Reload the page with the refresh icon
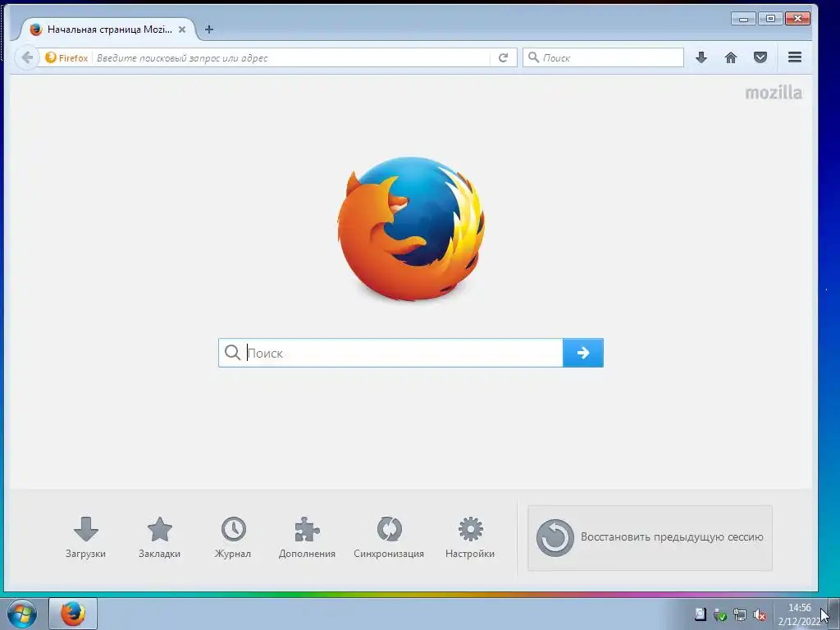The image size is (840, 630). click(503, 57)
